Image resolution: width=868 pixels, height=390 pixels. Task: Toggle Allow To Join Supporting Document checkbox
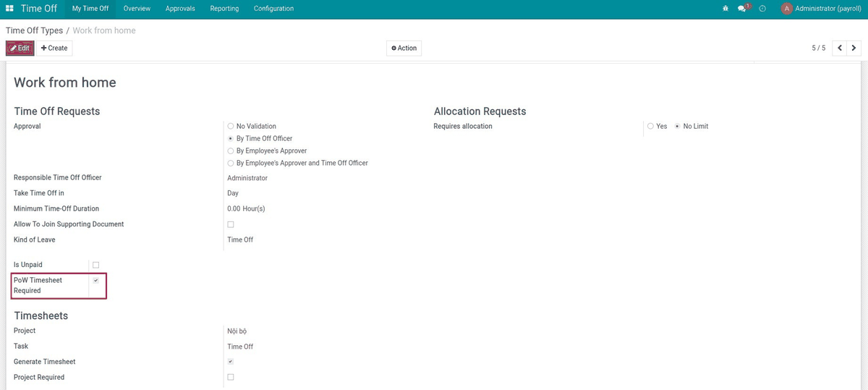tap(231, 224)
